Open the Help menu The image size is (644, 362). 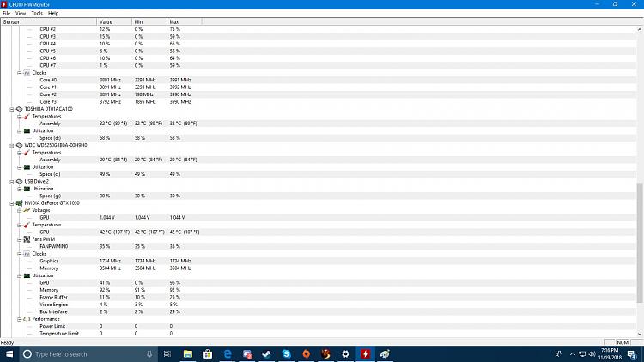(x=53, y=13)
